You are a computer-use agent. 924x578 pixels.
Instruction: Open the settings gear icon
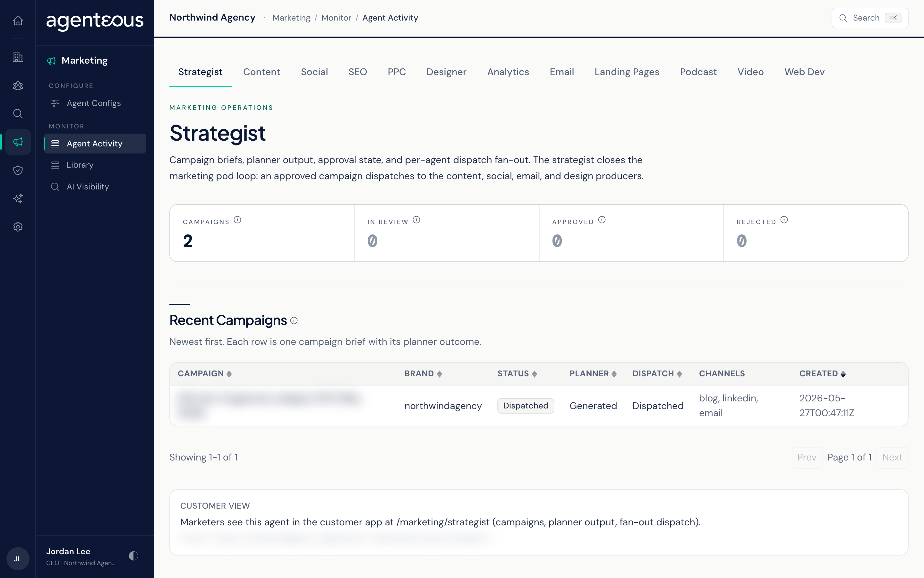(x=18, y=227)
